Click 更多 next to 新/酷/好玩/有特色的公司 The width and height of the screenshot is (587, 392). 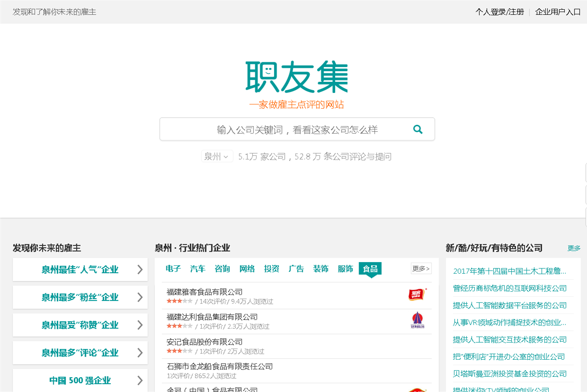(574, 248)
